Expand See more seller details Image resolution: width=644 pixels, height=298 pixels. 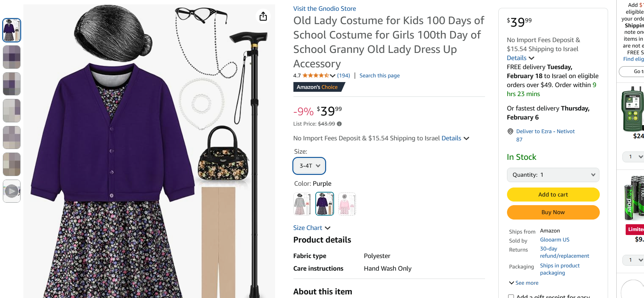click(524, 283)
